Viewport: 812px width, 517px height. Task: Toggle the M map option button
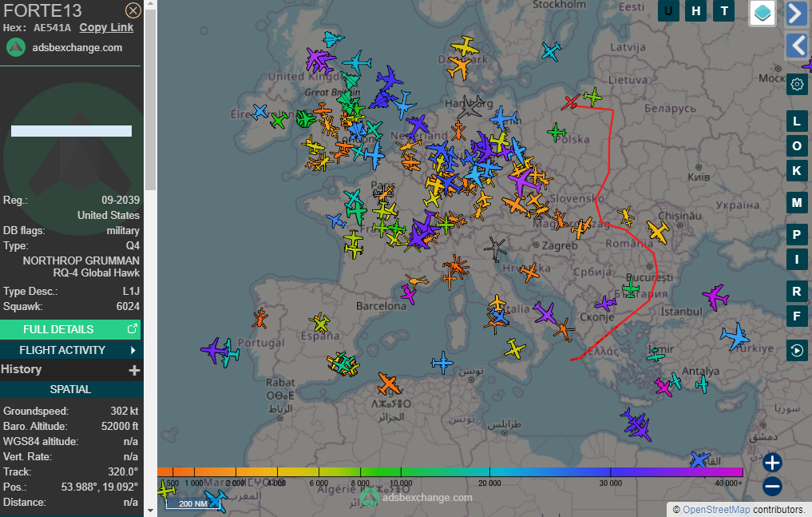click(x=797, y=202)
